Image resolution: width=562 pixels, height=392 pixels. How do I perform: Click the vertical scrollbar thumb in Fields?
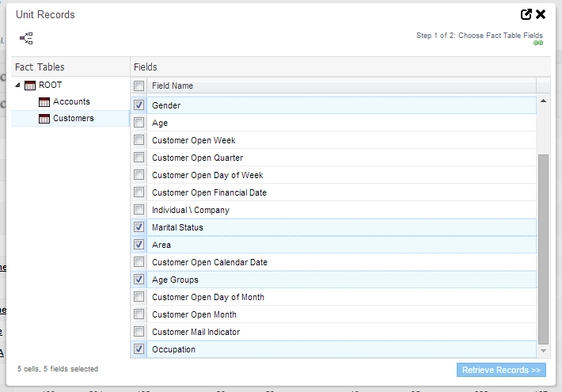pos(543,249)
